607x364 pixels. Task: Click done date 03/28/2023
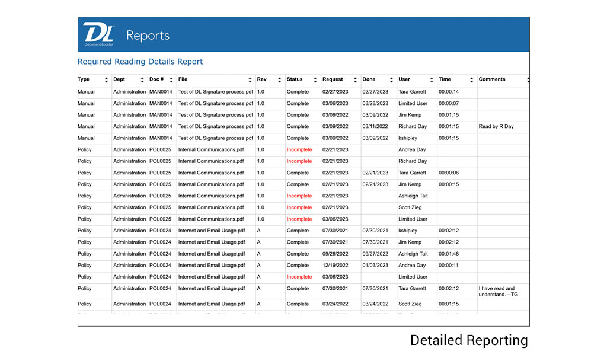375,103
